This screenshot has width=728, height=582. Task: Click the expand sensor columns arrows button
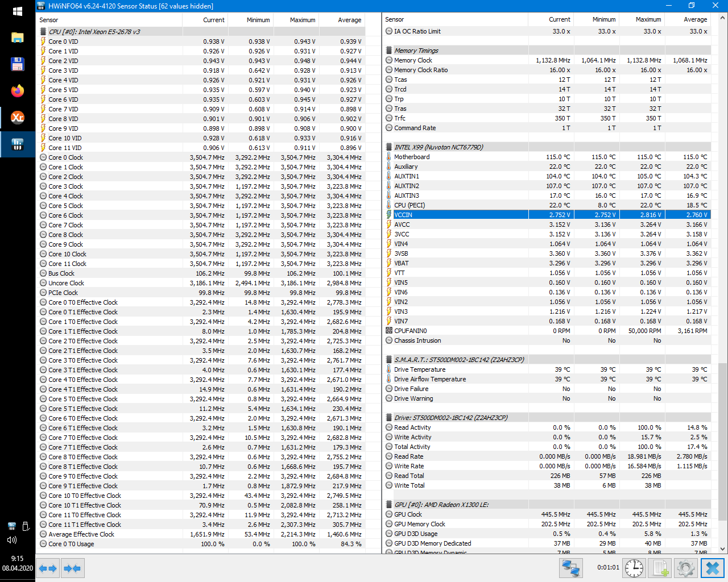[48, 568]
